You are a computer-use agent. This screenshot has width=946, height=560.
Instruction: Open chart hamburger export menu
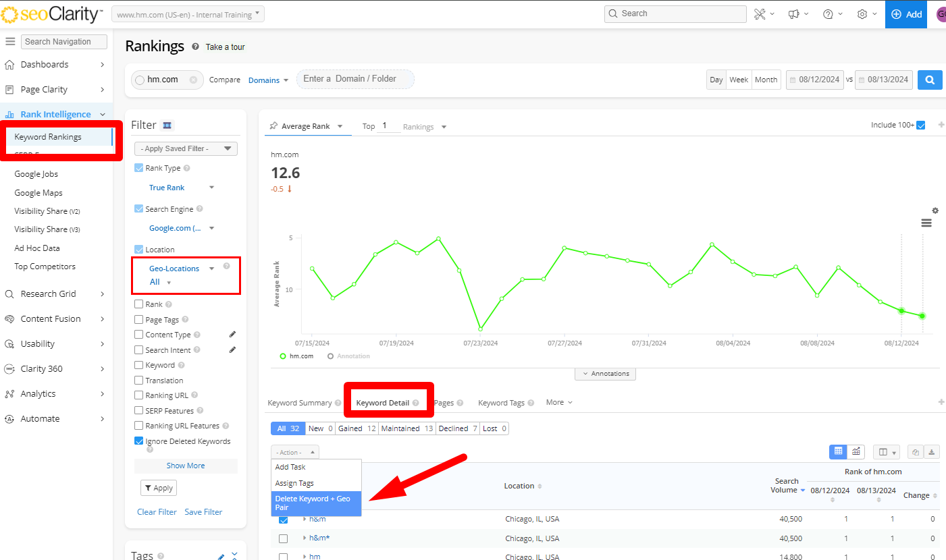pyautogui.click(x=926, y=223)
